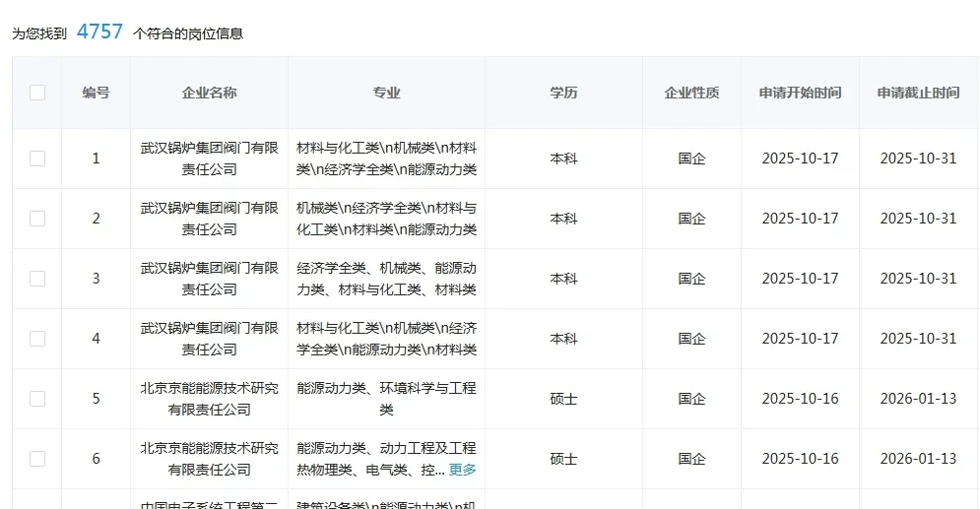Click 硕士 in row 5
This screenshot has height=509, width=980.
click(563, 399)
